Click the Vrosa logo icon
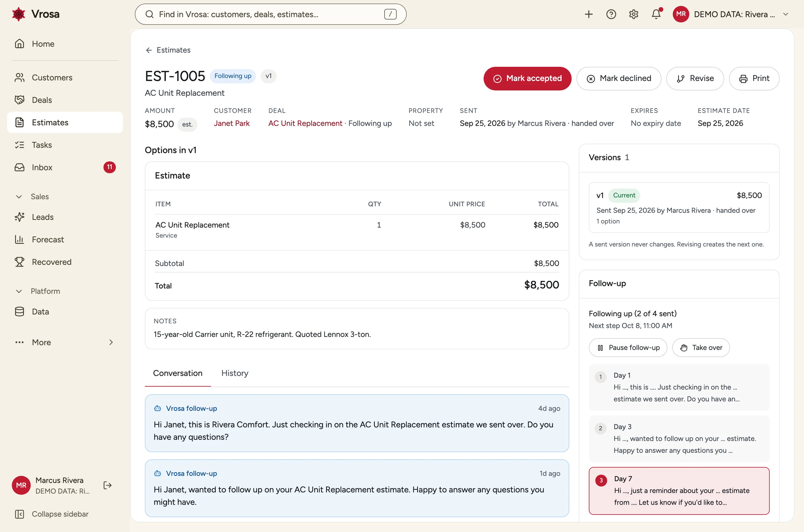804x532 pixels. click(x=18, y=14)
